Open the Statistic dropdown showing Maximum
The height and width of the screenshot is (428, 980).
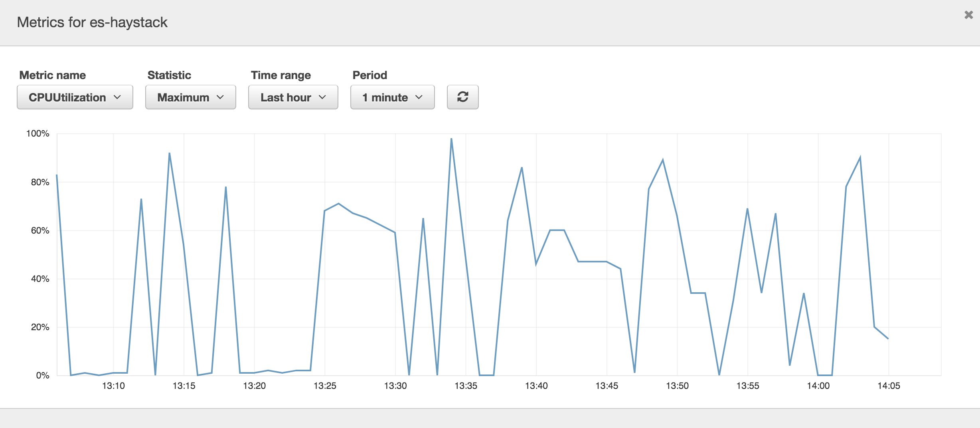pyautogui.click(x=190, y=97)
